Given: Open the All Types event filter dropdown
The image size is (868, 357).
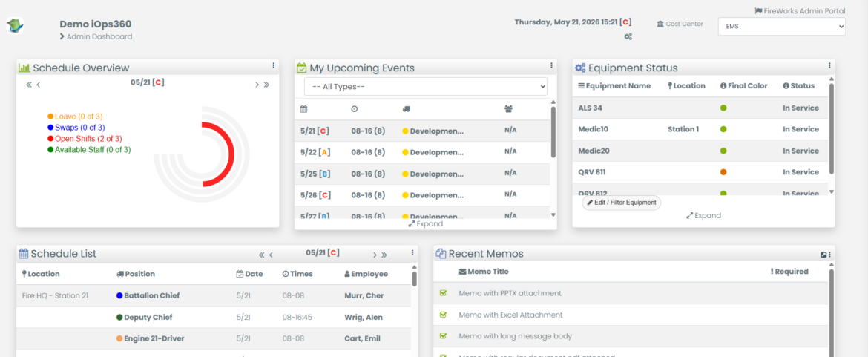Looking at the screenshot, I should 426,86.
